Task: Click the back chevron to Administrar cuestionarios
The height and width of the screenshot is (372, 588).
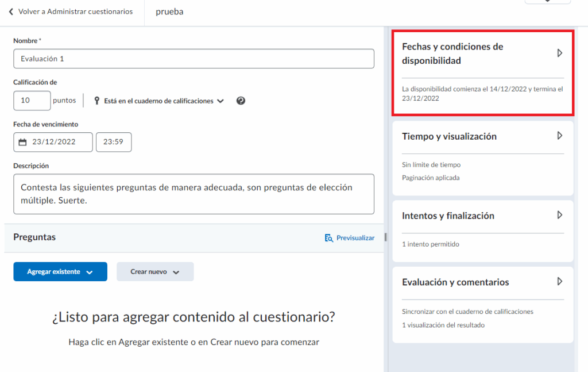Action: (11, 11)
